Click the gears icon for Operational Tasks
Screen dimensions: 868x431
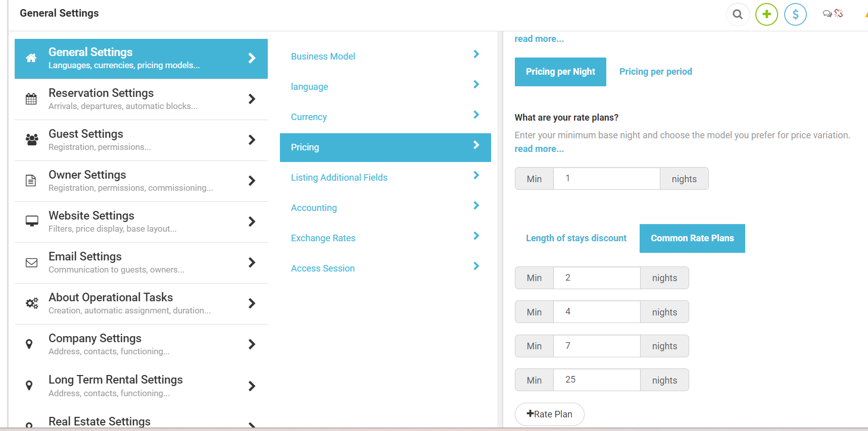pyautogui.click(x=32, y=303)
